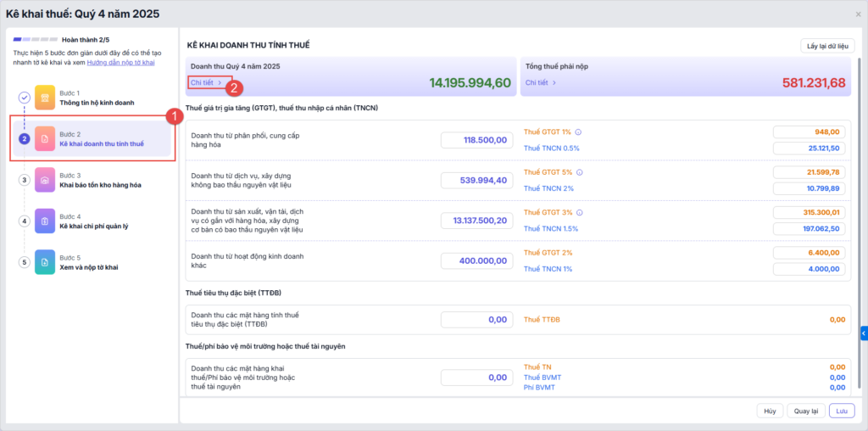Click info icon next to Thuế GTGT 1%

pyautogui.click(x=578, y=132)
